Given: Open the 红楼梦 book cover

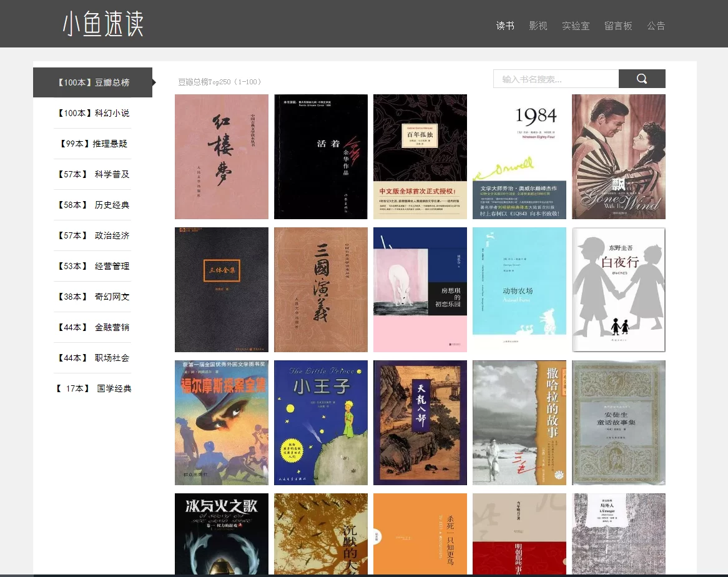Looking at the screenshot, I should (222, 157).
